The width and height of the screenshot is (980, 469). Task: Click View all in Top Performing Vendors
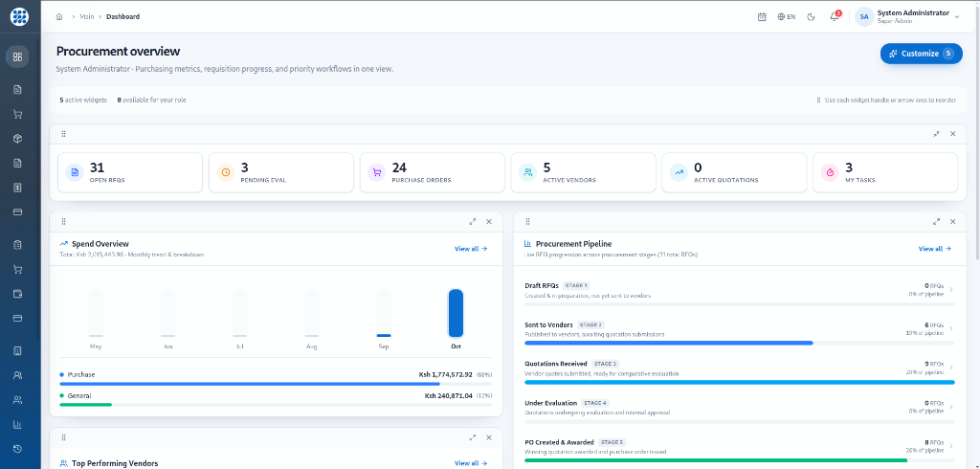tap(471, 463)
